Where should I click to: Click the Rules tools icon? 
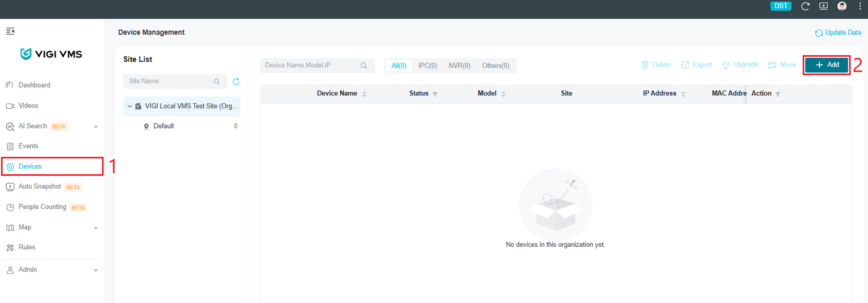click(10, 248)
